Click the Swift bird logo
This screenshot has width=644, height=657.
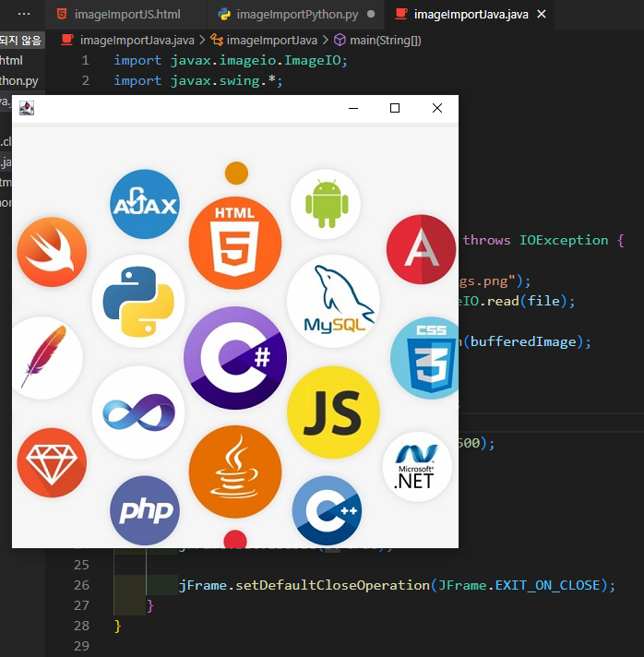[x=52, y=252]
